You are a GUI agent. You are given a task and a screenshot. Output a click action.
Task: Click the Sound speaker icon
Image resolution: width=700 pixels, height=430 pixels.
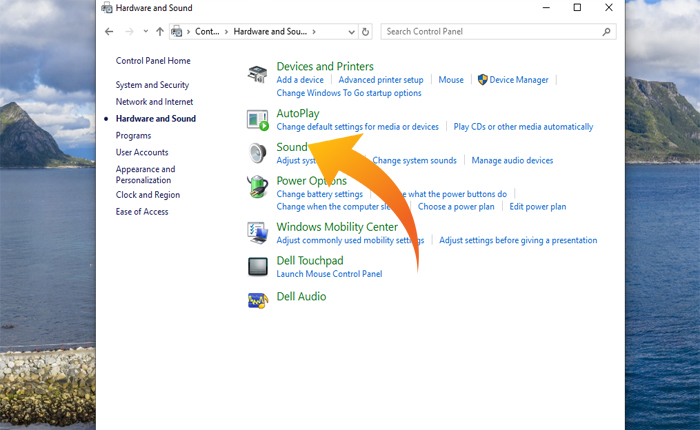(x=258, y=153)
